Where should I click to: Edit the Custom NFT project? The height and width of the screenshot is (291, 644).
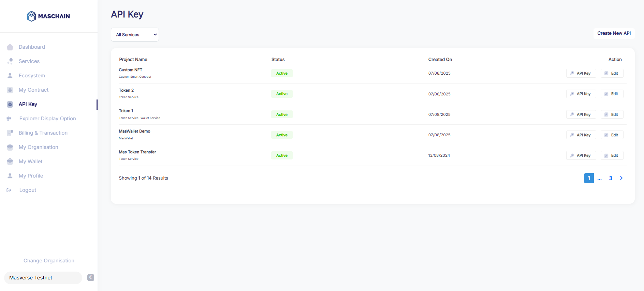[x=612, y=73]
